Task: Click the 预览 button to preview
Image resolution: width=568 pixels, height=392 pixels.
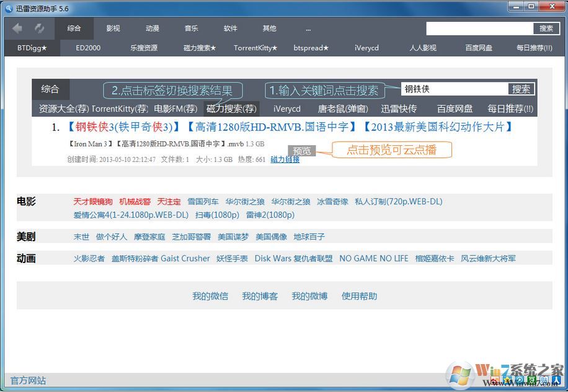Action: tap(301, 150)
